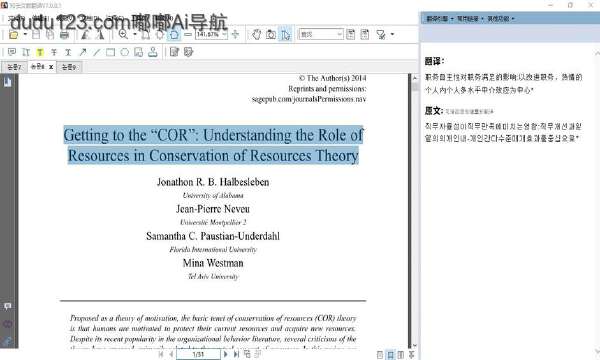Open a file with the folder icon
The image size is (600, 360).
coord(14,35)
